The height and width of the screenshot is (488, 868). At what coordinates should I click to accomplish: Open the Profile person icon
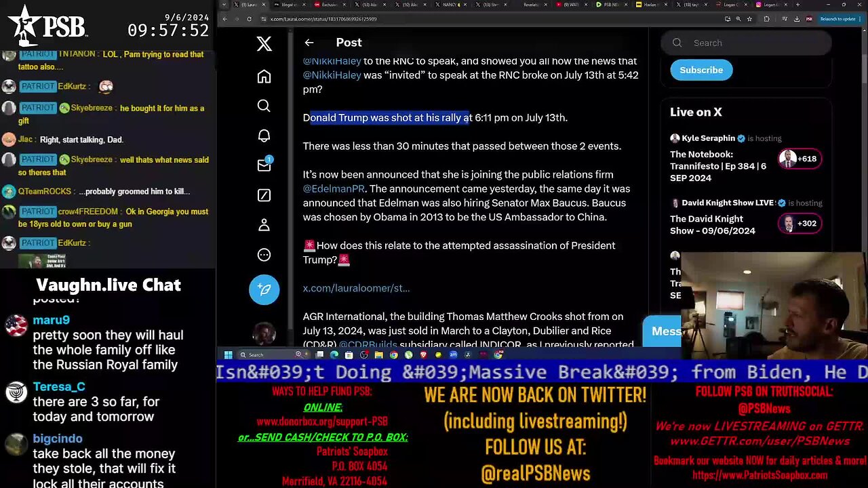tap(264, 225)
